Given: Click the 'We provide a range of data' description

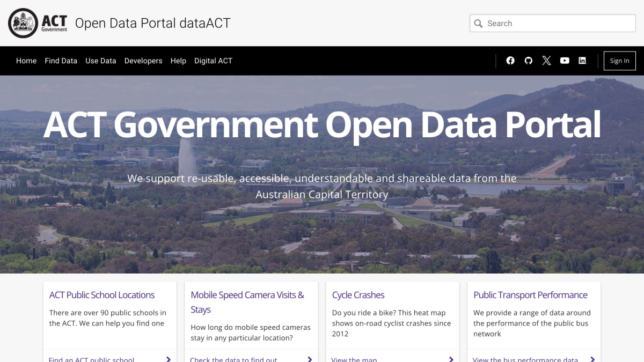Looking at the screenshot, I should [532, 323].
